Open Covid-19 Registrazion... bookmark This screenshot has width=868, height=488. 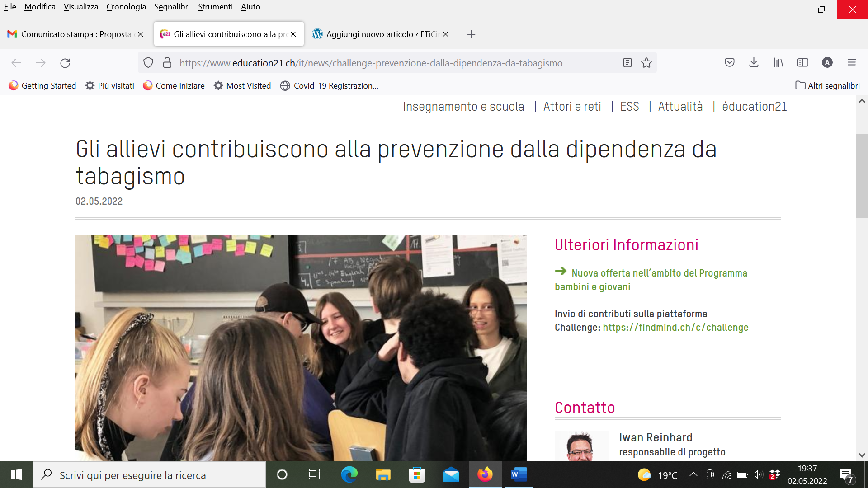click(330, 85)
